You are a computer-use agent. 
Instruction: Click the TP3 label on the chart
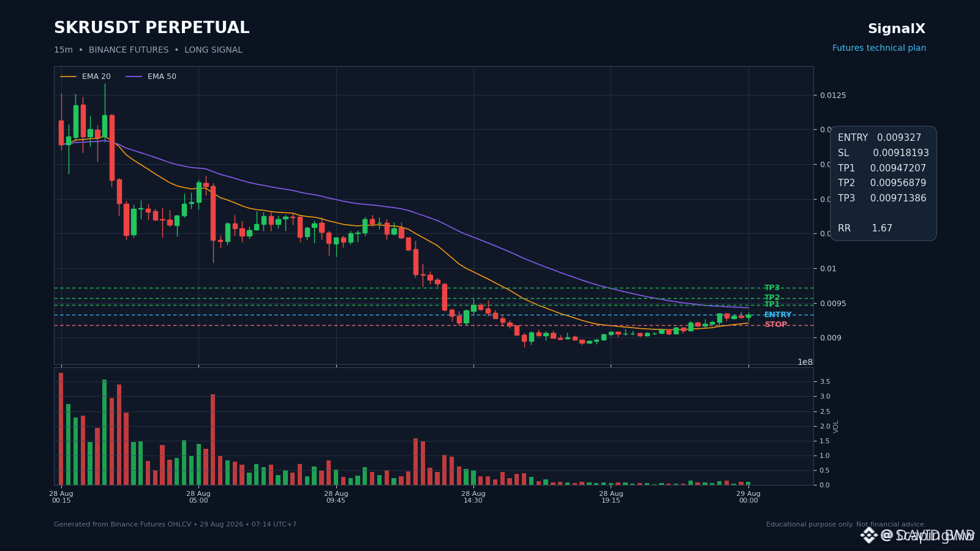point(772,288)
